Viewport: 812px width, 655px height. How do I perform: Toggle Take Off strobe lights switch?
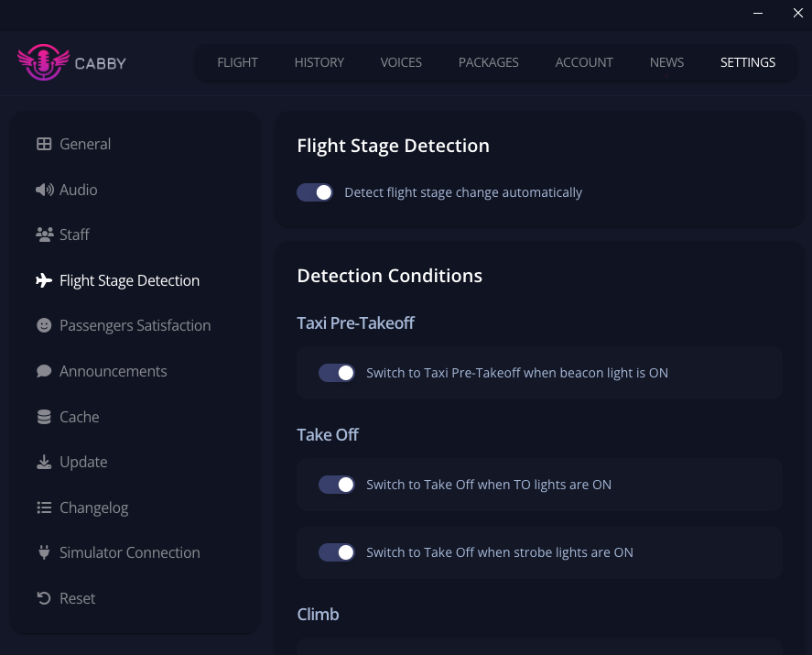(x=337, y=552)
